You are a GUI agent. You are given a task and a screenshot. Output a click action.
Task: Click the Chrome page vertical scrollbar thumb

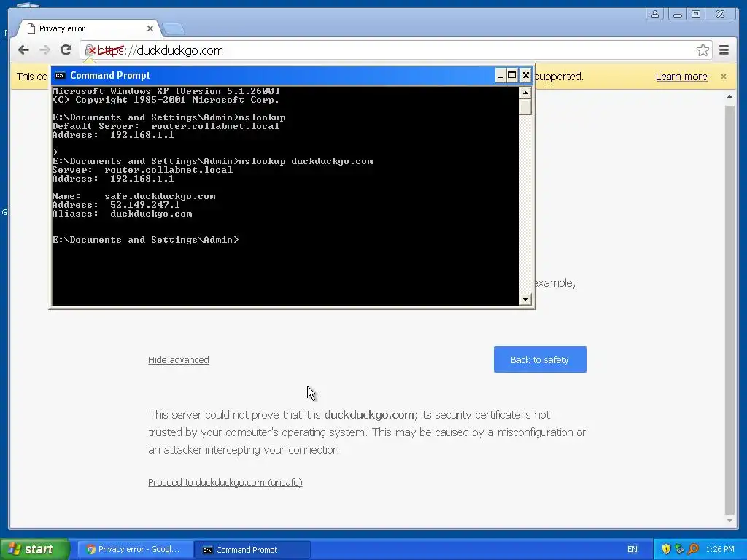[729, 309]
